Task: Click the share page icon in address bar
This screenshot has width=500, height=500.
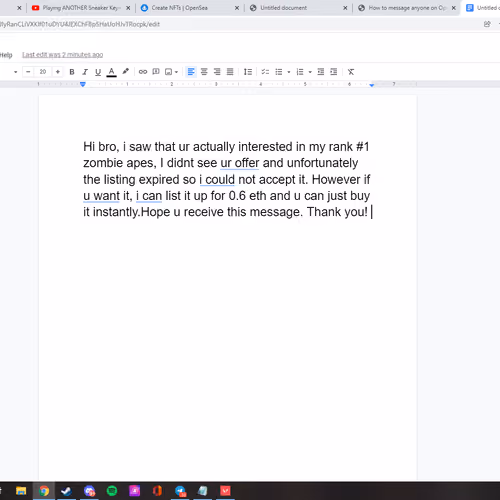Action: coord(487,24)
